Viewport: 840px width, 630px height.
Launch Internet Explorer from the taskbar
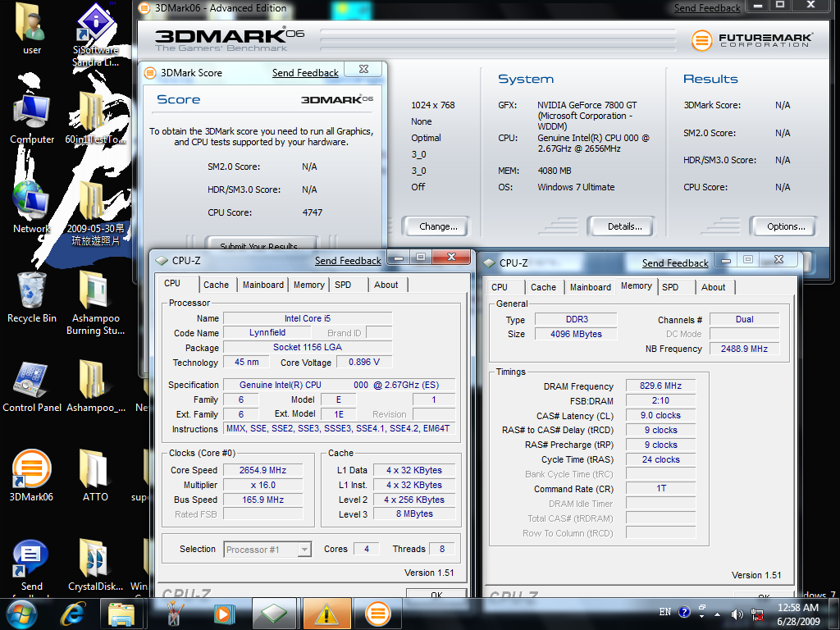pyautogui.click(x=72, y=614)
